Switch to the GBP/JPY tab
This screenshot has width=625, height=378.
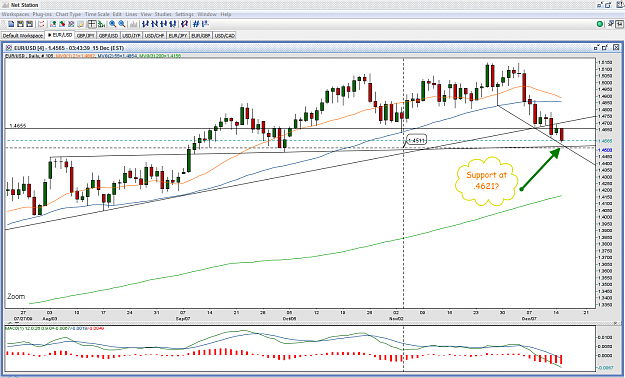tap(86, 35)
